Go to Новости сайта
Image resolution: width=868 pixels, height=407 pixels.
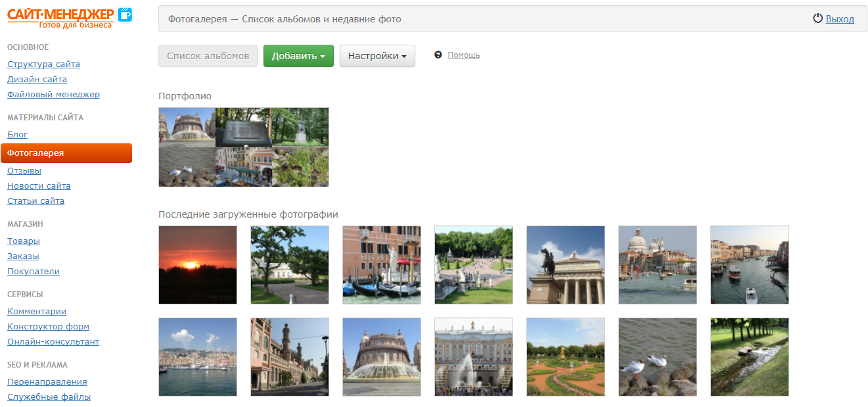[39, 186]
